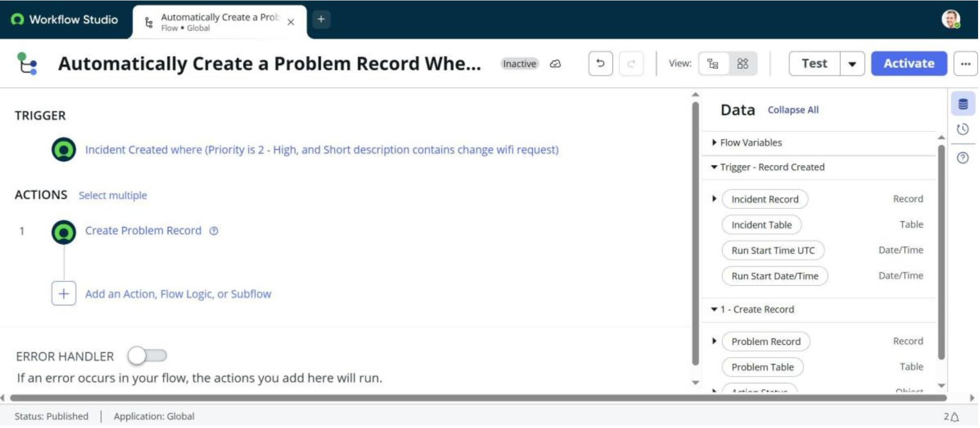
Task: Close the Automatically Create a Prob tab
Action: click(291, 22)
